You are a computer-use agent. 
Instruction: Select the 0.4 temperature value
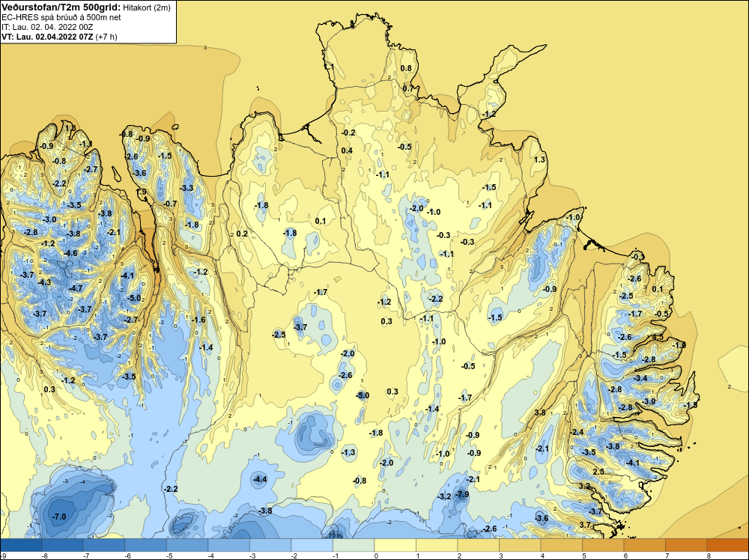347,151
